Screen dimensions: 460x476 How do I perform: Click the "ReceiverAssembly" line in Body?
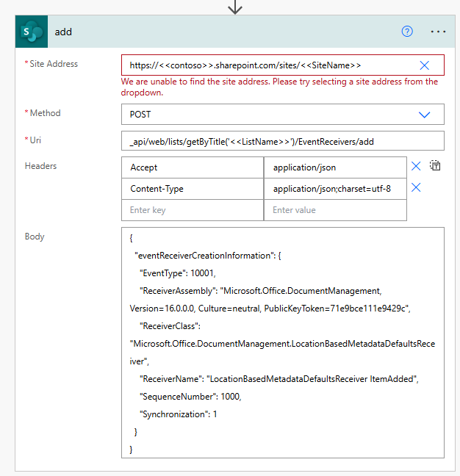tap(261, 291)
